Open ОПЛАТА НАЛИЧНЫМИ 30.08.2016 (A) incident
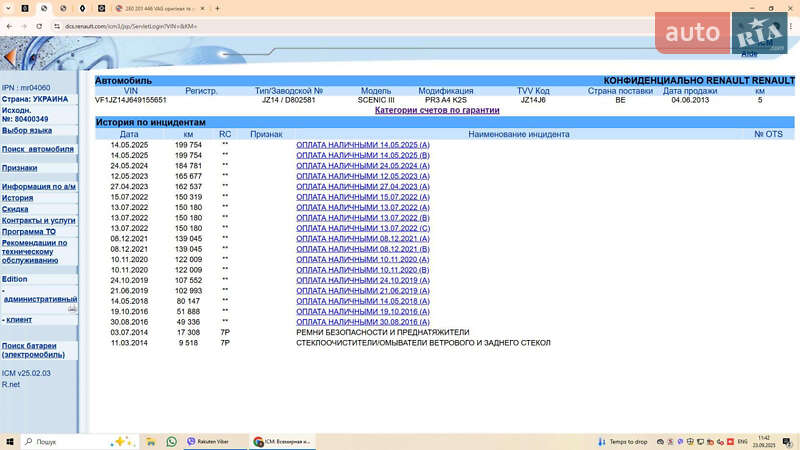Viewport: 800px width, 450px height. coord(363,322)
